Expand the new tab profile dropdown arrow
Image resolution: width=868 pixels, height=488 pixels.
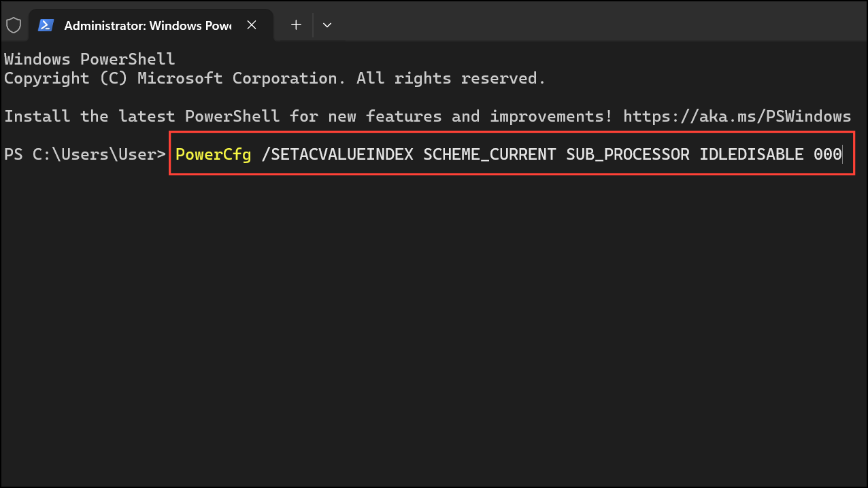coord(327,25)
